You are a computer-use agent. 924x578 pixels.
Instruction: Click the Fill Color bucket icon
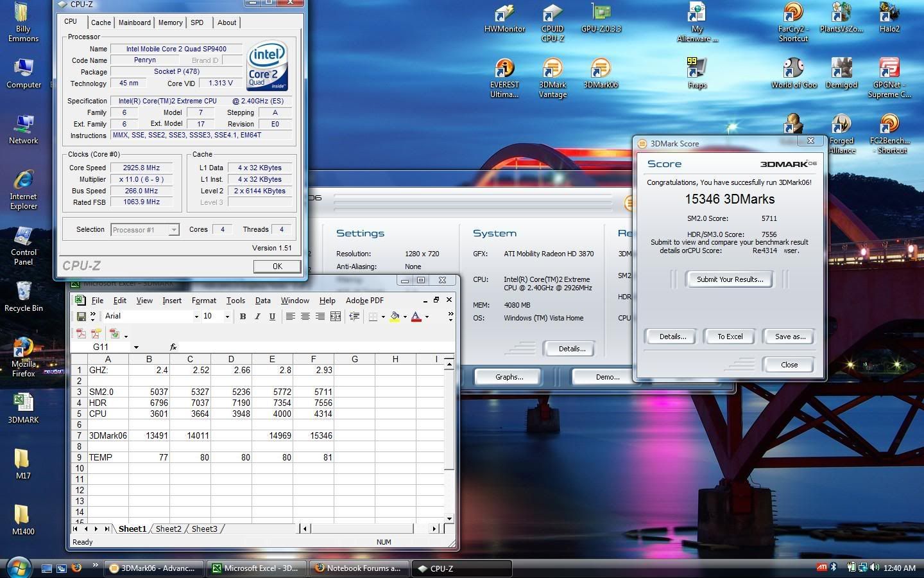(x=395, y=316)
